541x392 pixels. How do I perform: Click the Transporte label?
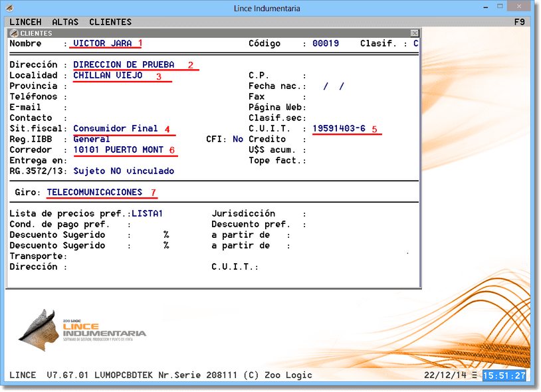(36, 256)
